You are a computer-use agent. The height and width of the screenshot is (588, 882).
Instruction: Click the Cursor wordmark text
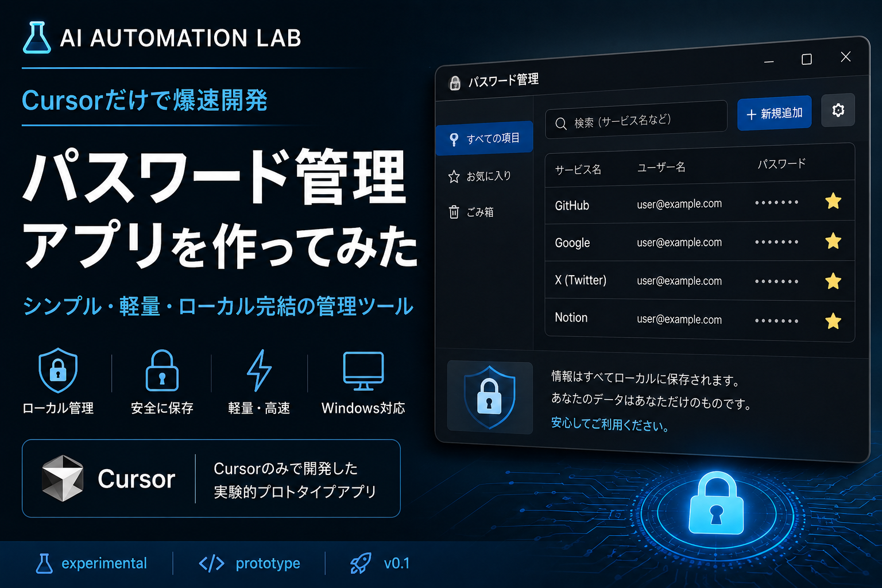[136, 479]
